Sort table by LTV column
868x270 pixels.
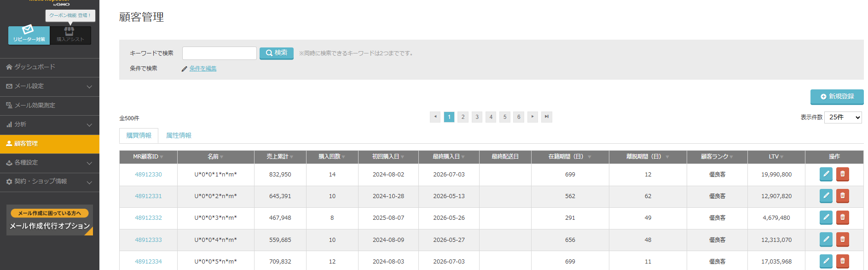pos(776,157)
